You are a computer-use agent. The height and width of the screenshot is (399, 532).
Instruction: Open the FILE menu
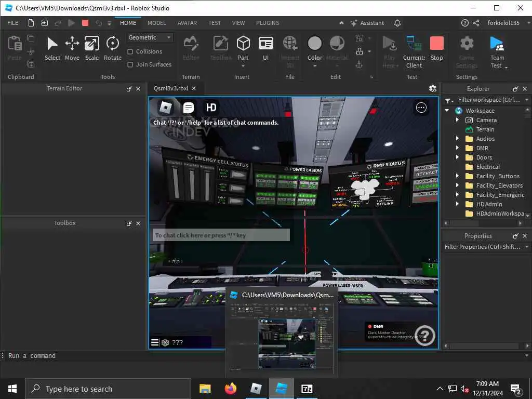coord(13,23)
